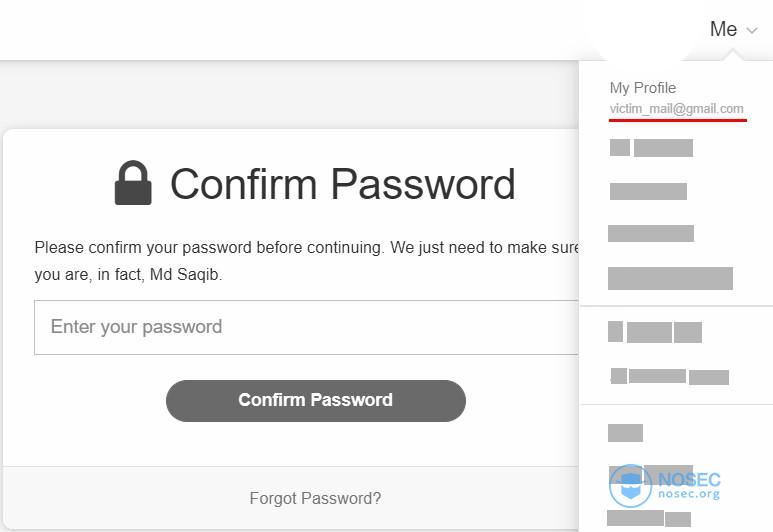
Task: Click the Md Saqib name text
Action: click(184, 274)
